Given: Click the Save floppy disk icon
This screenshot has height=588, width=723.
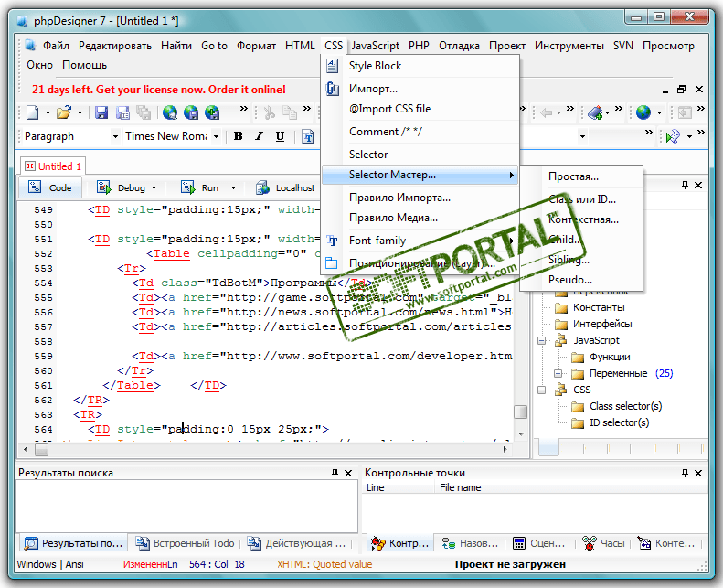Looking at the screenshot, I should (101, 112).
